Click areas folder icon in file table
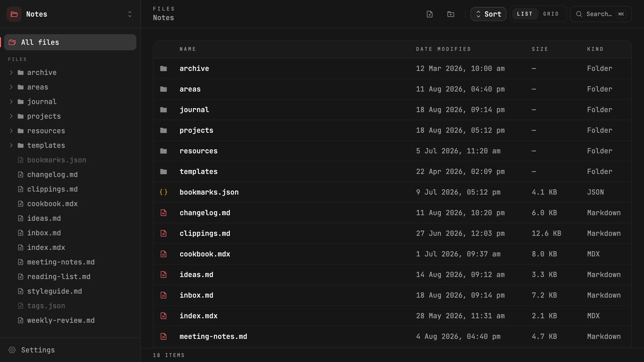The height and width of the screenshot is (362, 644). pyautogui.click(x=164, y=89)
